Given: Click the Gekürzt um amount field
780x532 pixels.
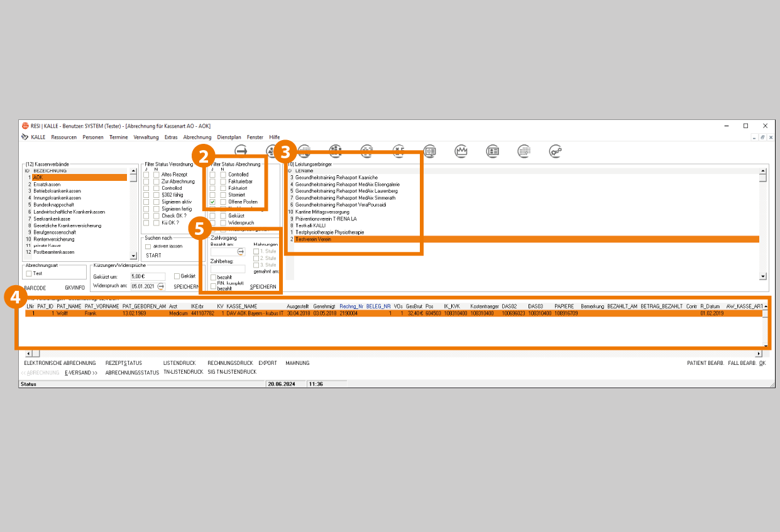Looking at the screenshot, I should coord(147,276).
